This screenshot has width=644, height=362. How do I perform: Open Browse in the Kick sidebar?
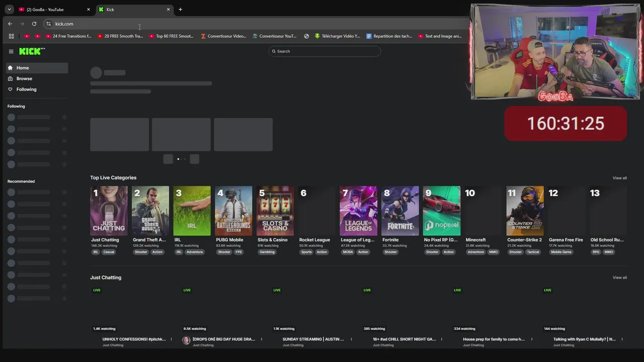coord(37,78)
